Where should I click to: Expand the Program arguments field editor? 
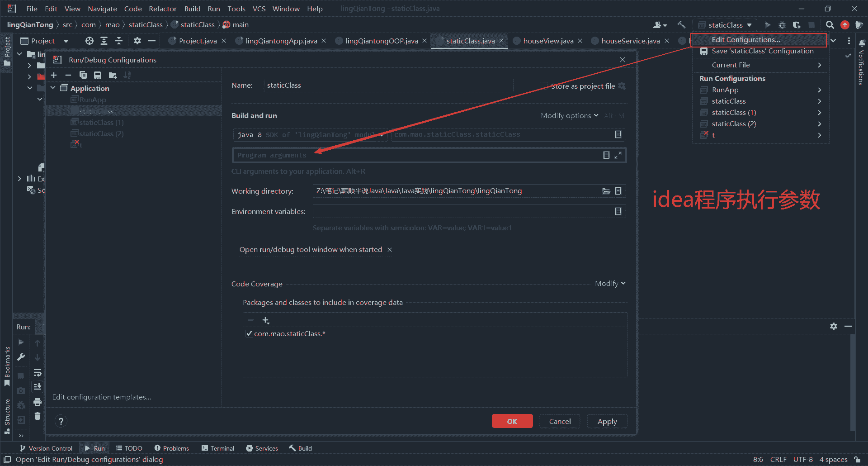(x=618, y=155)
